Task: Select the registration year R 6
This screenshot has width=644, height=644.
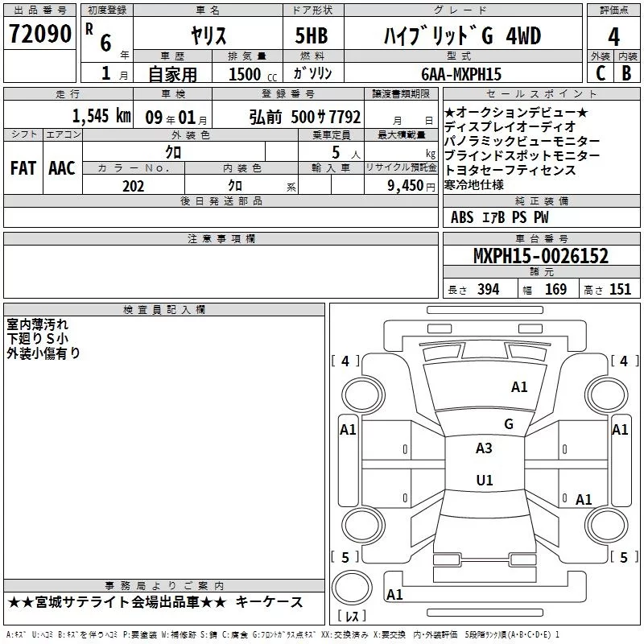Action: point(98,37)
